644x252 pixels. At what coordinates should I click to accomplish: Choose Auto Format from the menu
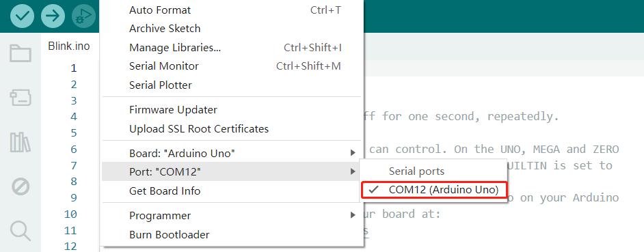coord(232,10)
